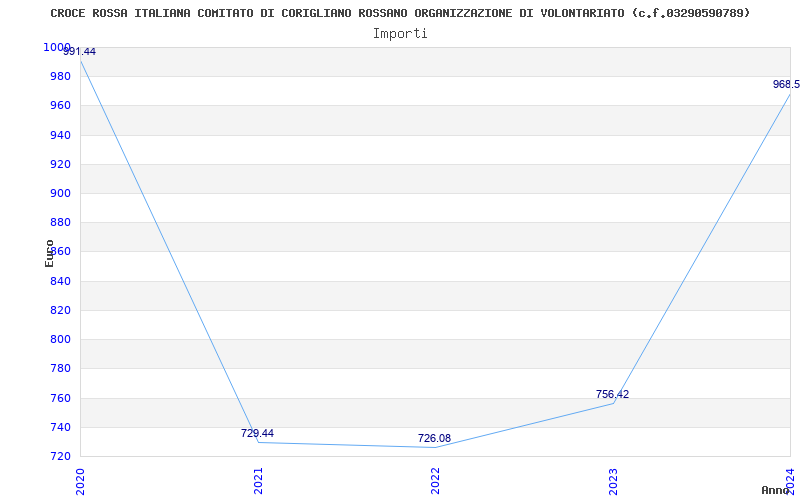Click the 720 y-axis tick label

coord(61,456)
